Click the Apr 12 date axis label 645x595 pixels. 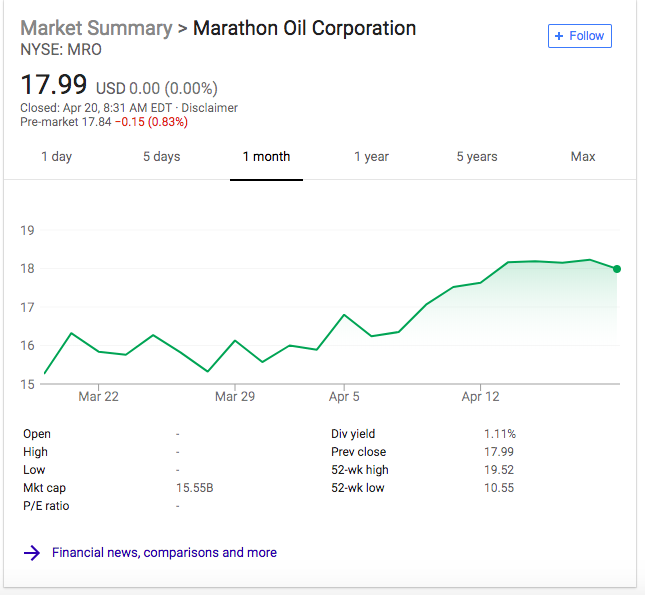(480, 397)
